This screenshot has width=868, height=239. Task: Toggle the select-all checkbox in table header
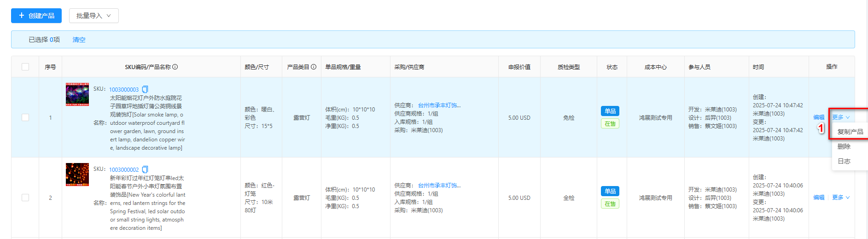pyautogui.click(x=25, y=67)
